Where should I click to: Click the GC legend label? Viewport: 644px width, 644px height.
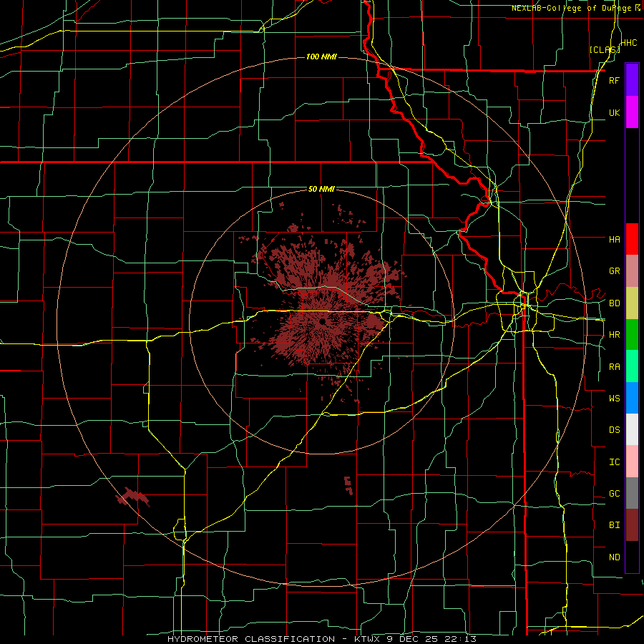click(614, 493)
